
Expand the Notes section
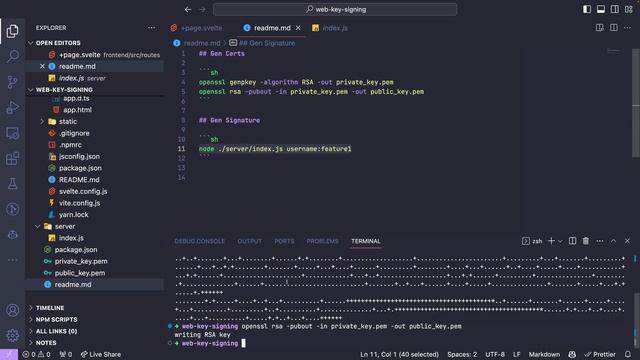click(46, 343)
